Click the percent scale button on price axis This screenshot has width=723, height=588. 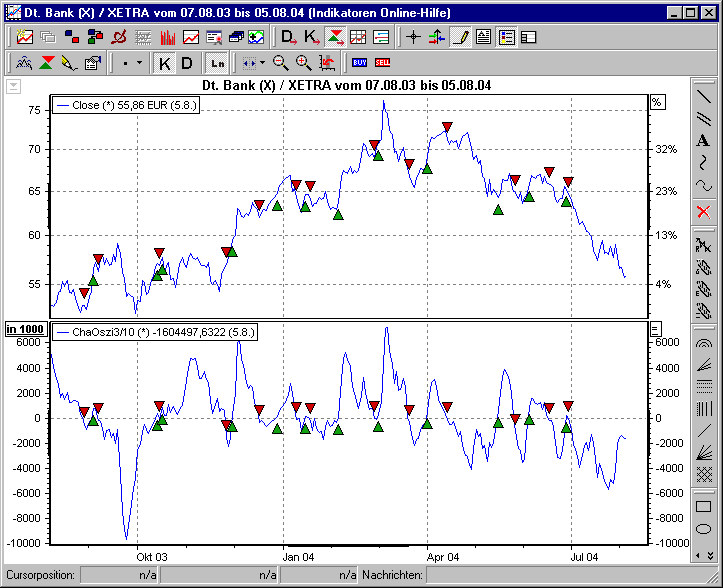(657, 102)
